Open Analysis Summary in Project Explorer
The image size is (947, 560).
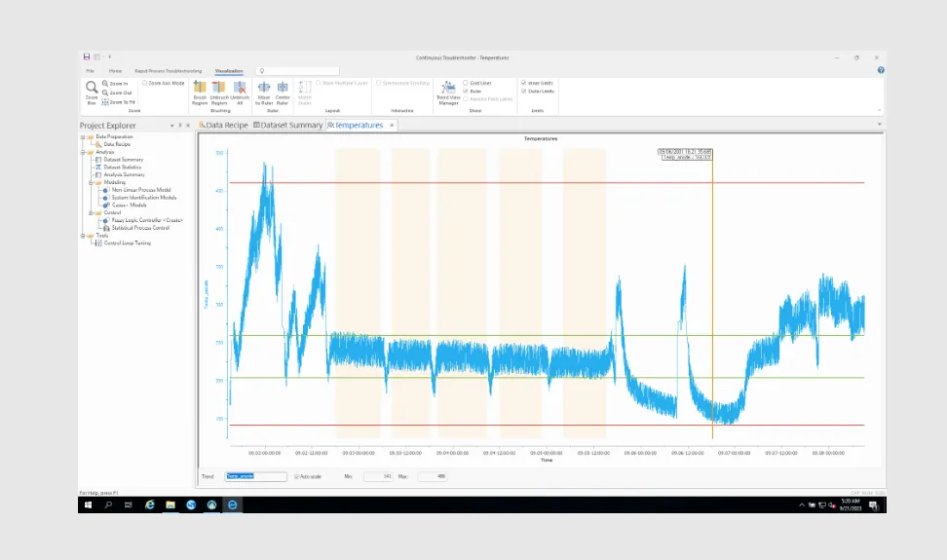(124, 175)
